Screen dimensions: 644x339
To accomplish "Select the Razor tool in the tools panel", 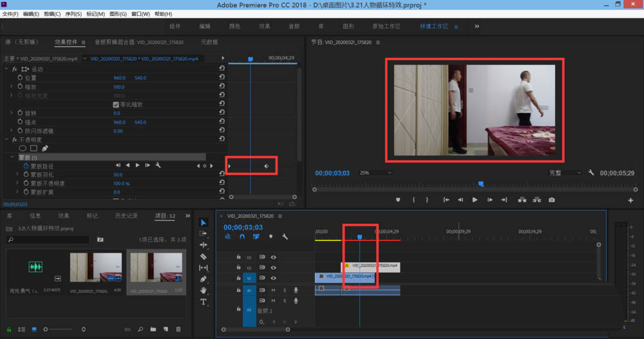I will pyautogui.click(x=204, y=256).
